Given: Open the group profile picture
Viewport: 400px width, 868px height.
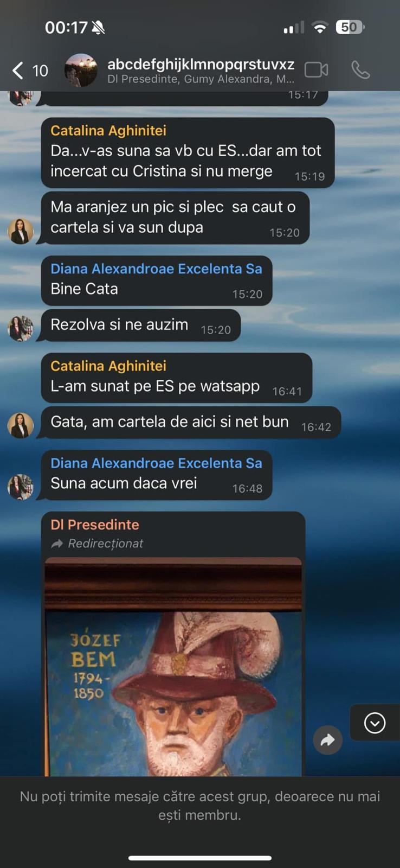Looking at the screenshot, I should (81, 70).
